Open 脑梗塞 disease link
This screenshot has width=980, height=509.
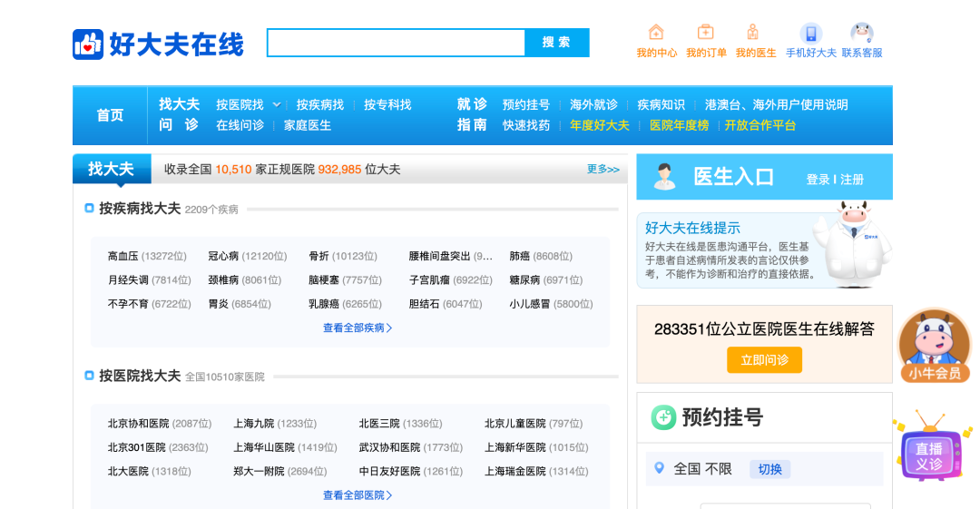324,279
